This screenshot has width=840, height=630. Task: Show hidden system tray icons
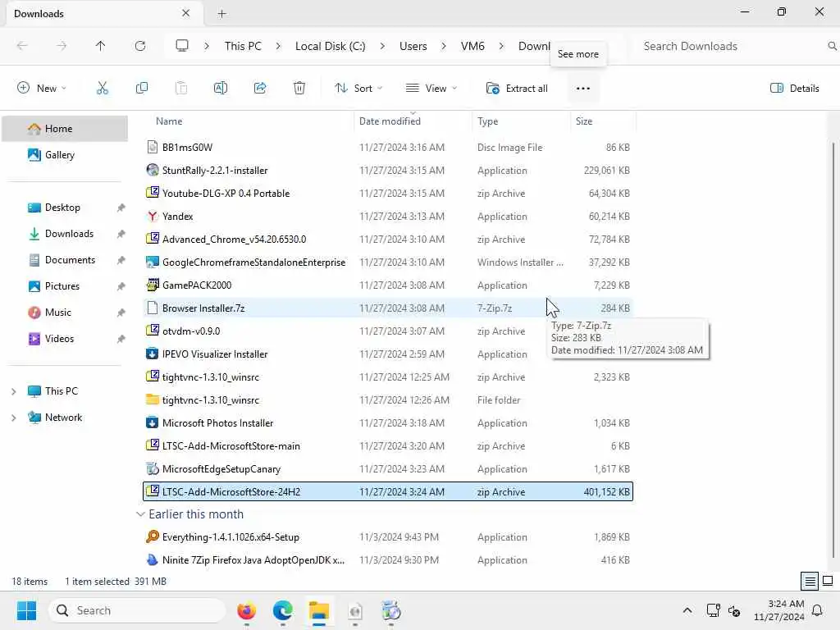click(x=687, y=610)
